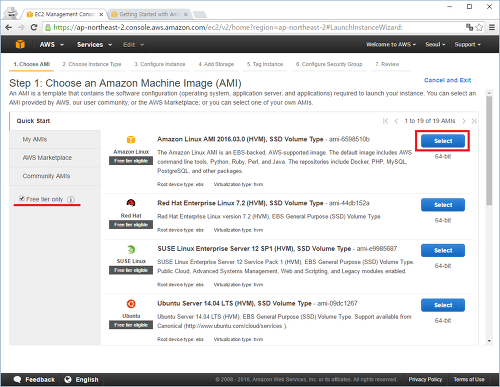Image resolution: width=500 pixels, height=387 pixels.
Task: Click the scrollbar down arrow
Action: click(489, 341)
